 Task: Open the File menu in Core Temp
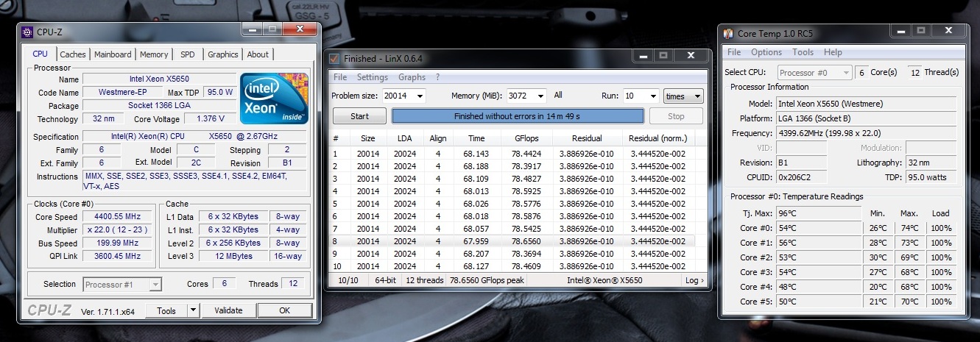pyautogui.click(x=734, y=52)
